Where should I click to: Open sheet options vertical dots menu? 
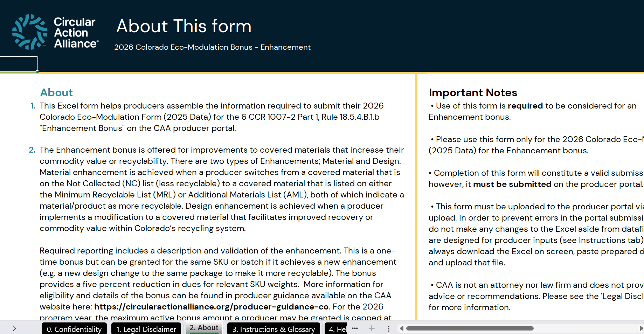pos(388,329)
